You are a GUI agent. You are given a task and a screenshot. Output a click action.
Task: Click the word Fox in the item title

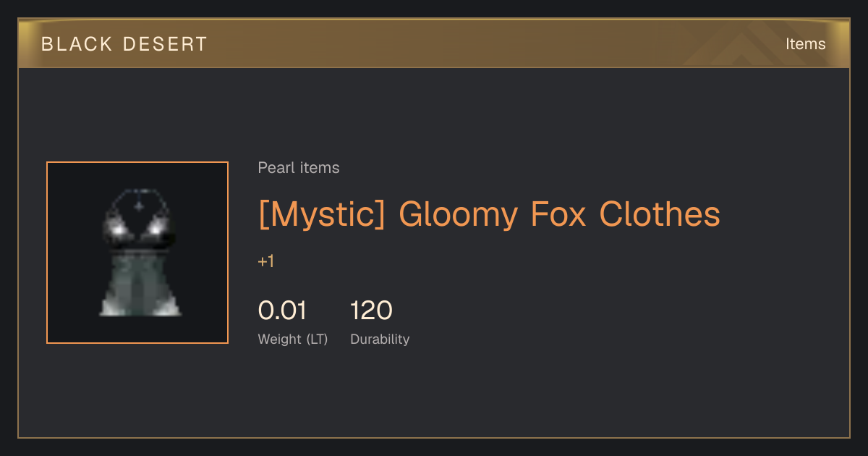click(558, 215)
